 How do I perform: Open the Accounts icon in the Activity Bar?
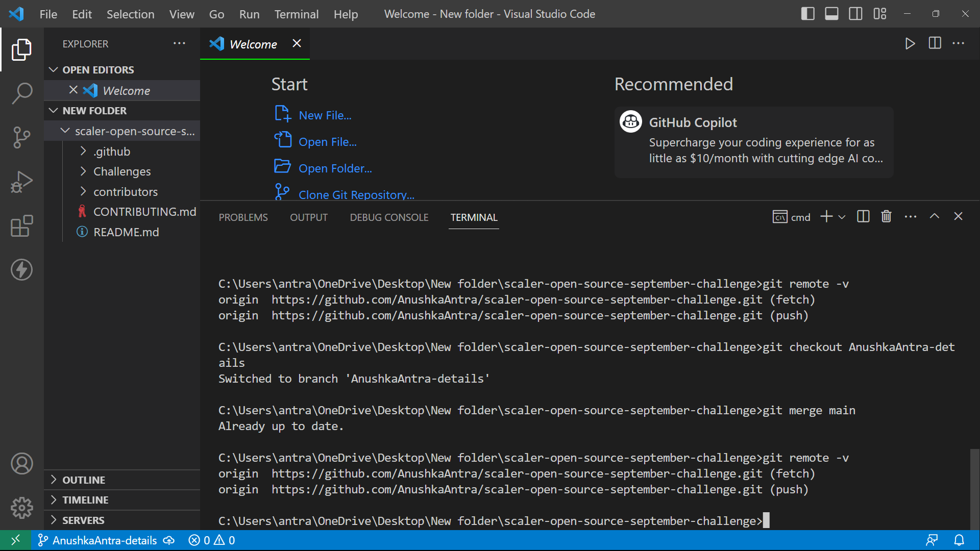[x=21, y=463]
